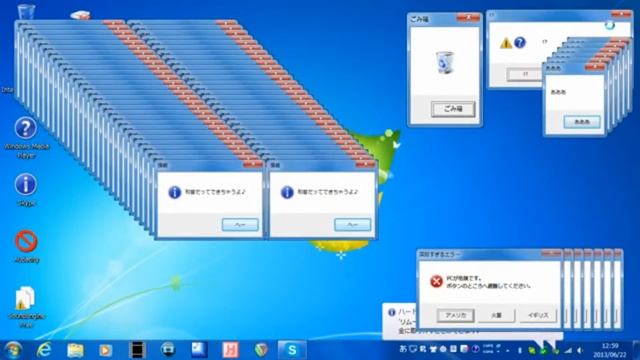The height and width of the screenshot is (360, 640).
Task: Select the Recycle Bin desktop icon at top-left
Action: tap(26, 11)
